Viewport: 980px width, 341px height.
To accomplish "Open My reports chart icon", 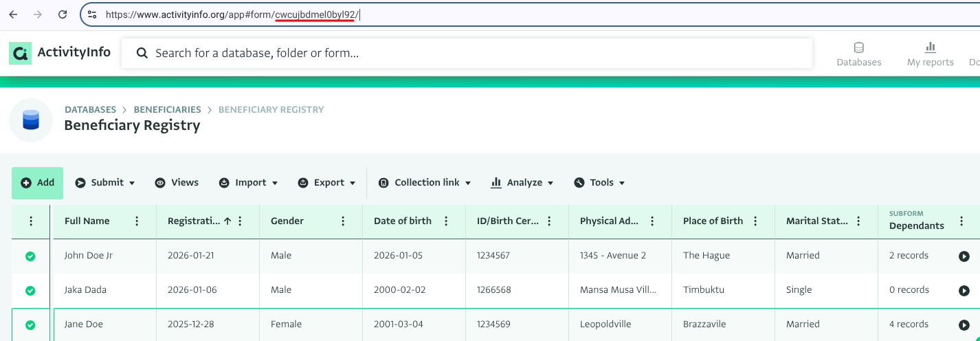I will pos(930,47).
